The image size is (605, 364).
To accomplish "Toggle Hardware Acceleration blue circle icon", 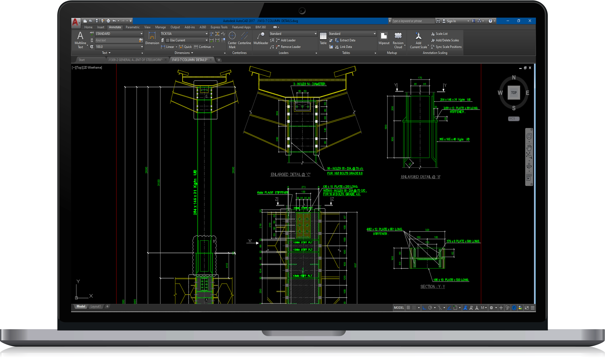I will (x=514, y=308).
